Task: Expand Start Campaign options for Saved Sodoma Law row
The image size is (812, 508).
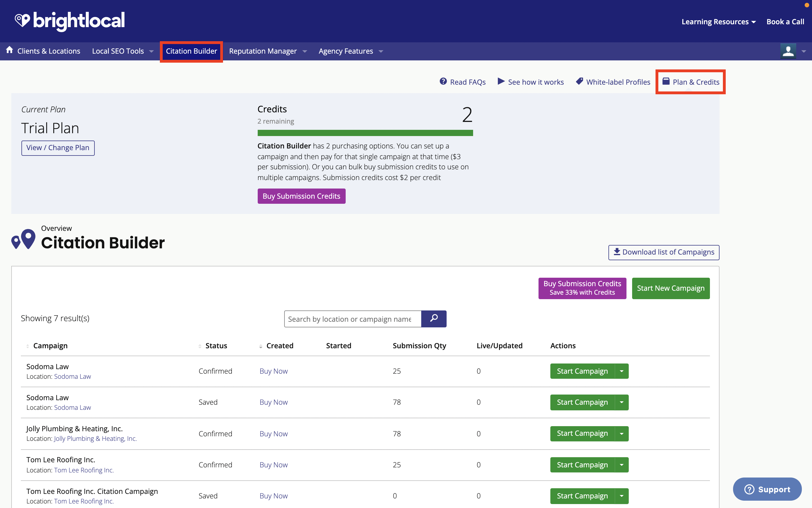Action: 622,402
